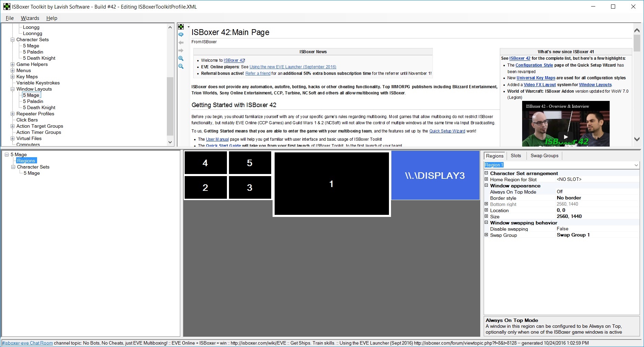Select region 5 in the layout preview
Image resolution: width=644 pixels, height=347 pixels.
(250, 163)
